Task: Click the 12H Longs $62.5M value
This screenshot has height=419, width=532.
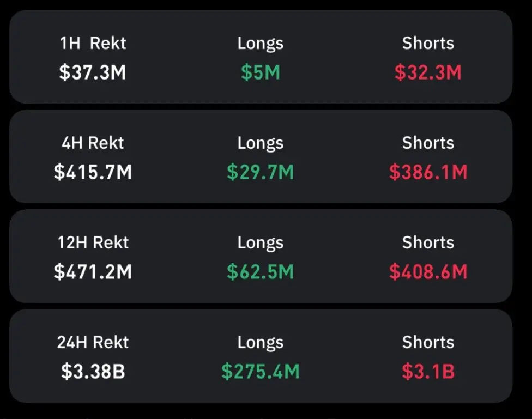Action: (260, 272)
